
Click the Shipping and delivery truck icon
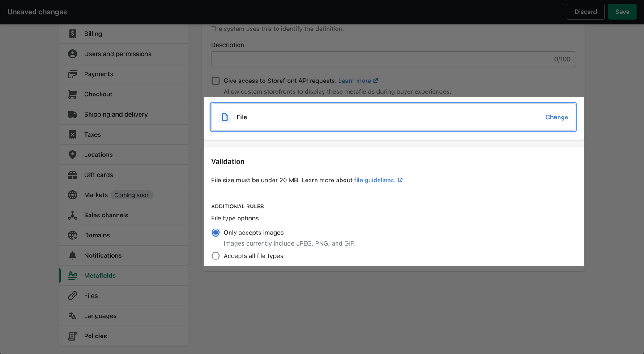(x=73, y=114)
